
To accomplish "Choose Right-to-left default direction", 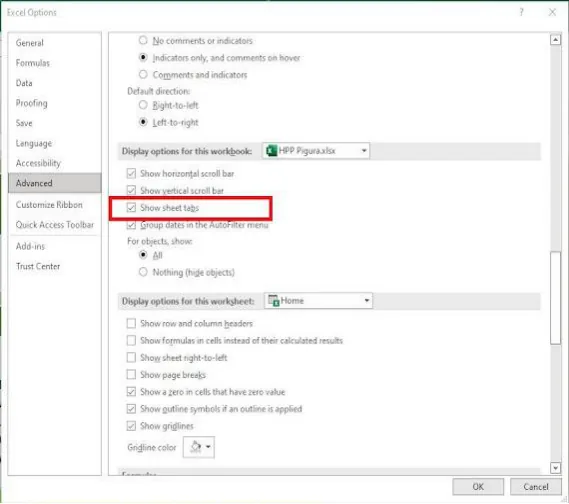I will (x=143, y=105).
